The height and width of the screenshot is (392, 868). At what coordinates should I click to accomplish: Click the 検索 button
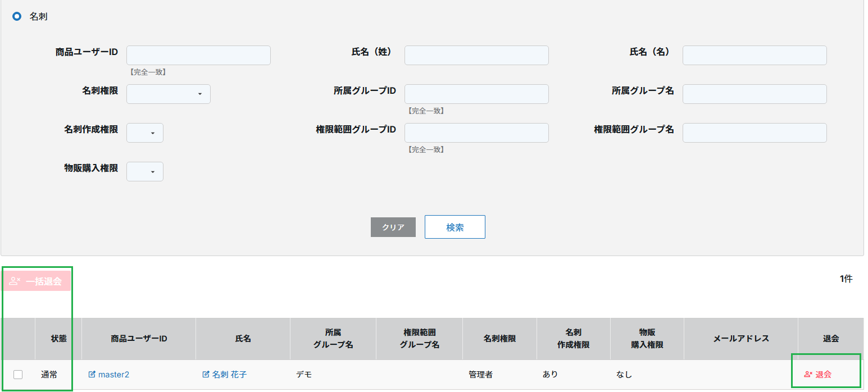pyautogui.click(x=455, y=227)
